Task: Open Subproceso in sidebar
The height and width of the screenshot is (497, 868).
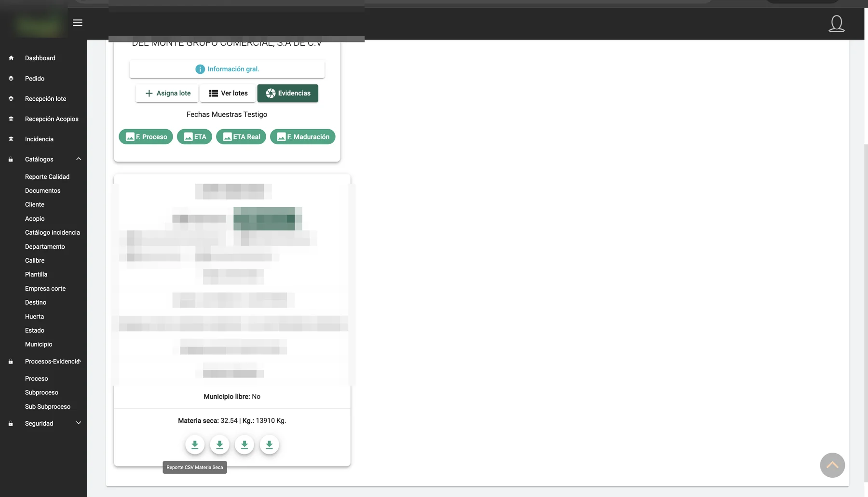Action: (x=41, y=392)
